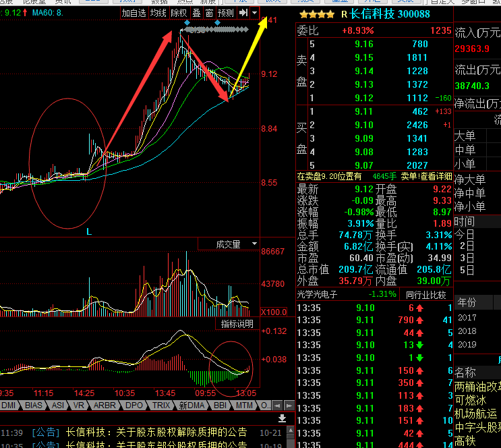Open the 股东股权解除质押 announcement link
501x448 pixels.
pos(156,432)
